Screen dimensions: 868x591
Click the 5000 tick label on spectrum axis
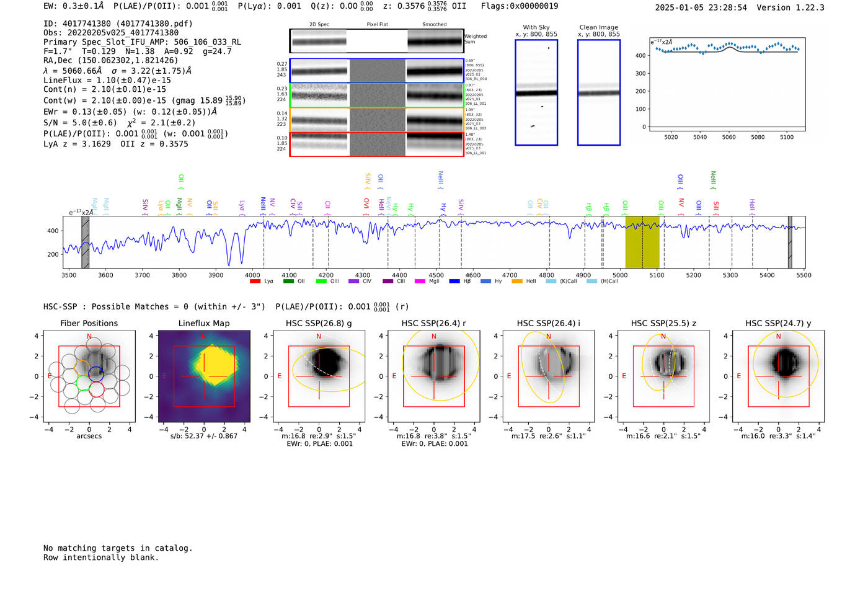tap(620, 275)
